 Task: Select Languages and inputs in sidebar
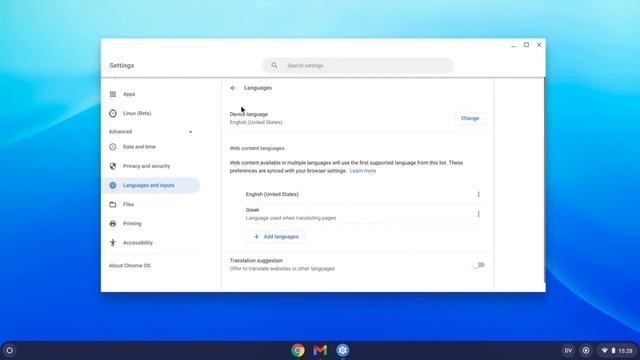[x=151, y=185]
